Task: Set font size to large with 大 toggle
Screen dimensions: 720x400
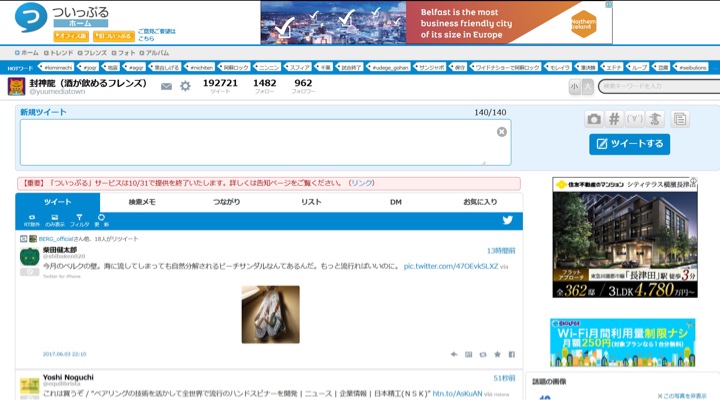Action: (587, 86)
